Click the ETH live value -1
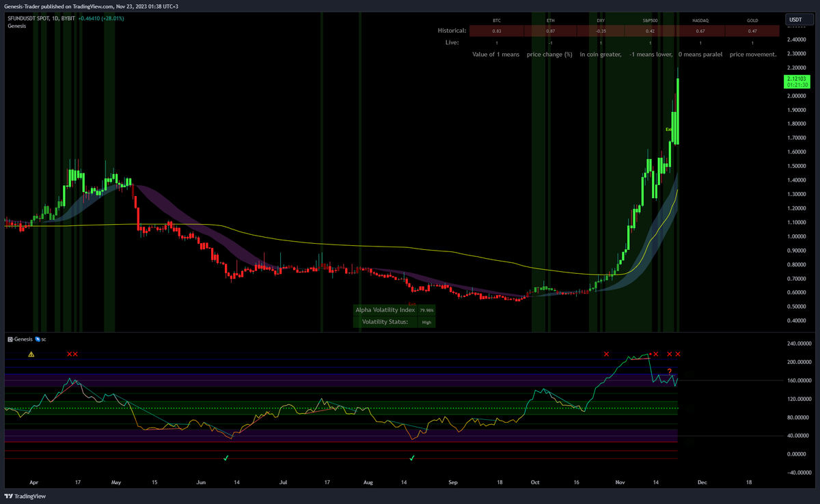This screenshot has width=820, height=504. point(550,43)
